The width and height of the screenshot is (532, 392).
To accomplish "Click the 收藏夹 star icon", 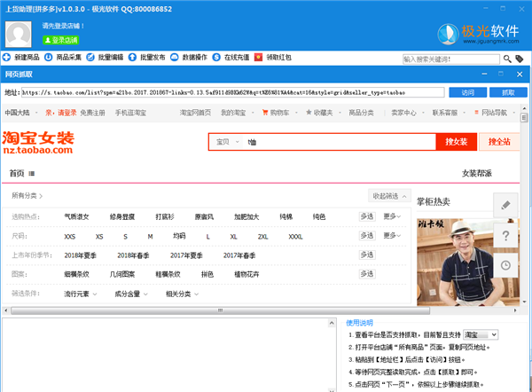I will point(309,113).
